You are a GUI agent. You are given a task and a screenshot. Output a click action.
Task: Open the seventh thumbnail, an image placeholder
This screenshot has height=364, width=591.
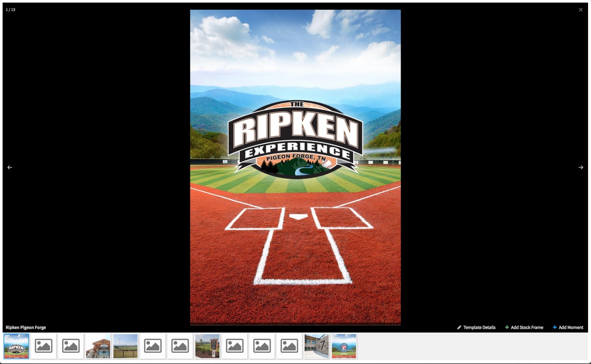coord(180,346)
